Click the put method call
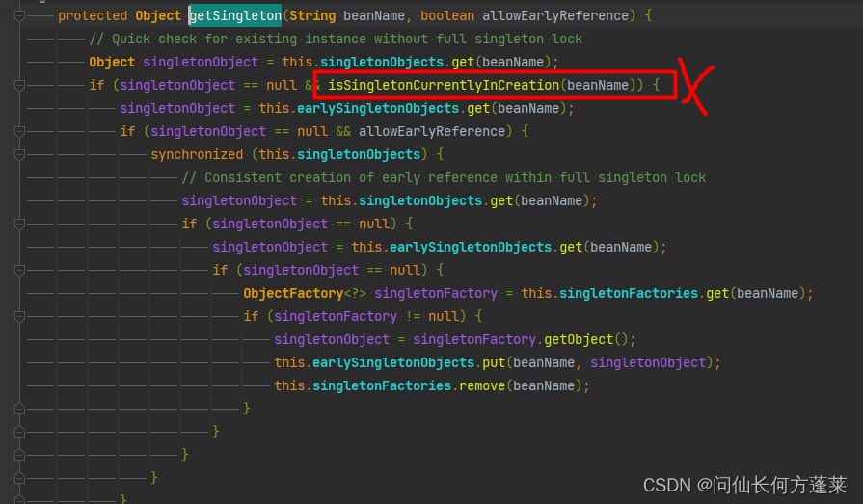The image size is (863, 504). coord(494,362)
